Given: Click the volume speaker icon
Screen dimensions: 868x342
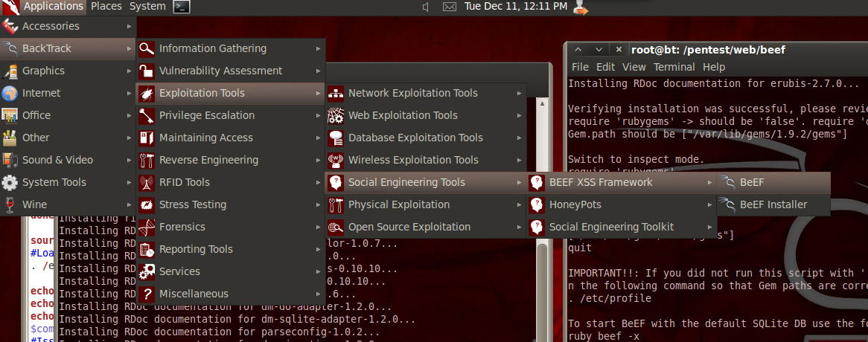Looking at the screenshot, I should [425, 7].
